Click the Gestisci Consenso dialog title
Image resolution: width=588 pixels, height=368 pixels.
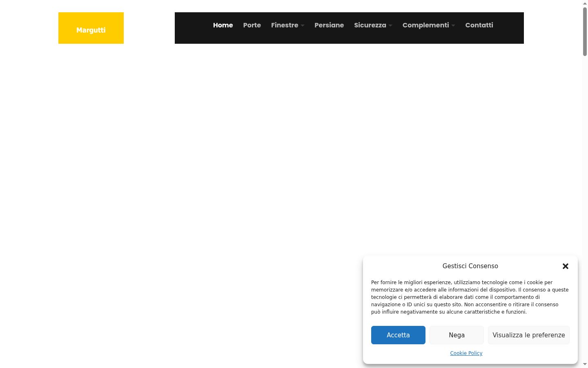(470, 266)
